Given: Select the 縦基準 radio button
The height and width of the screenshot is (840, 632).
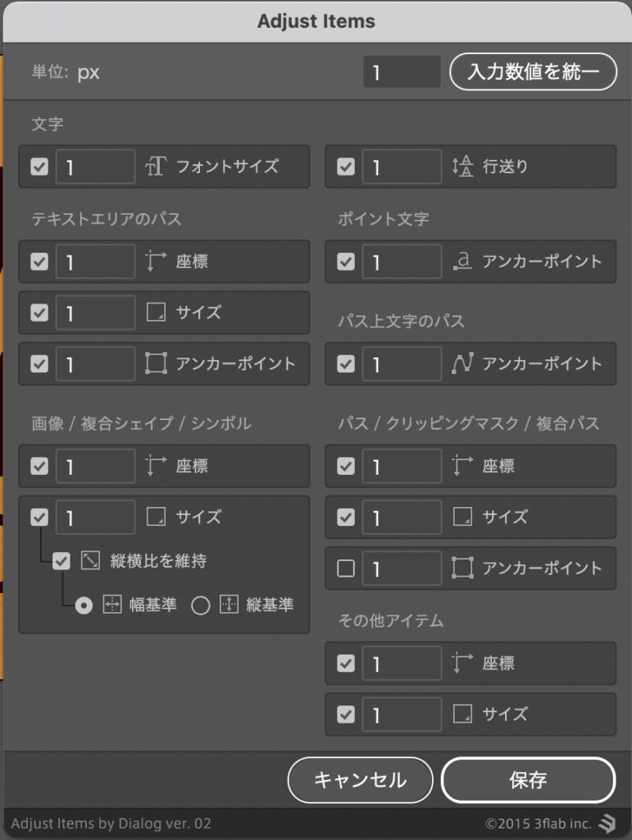Looking at the screenshot, I should coord(201,605).
